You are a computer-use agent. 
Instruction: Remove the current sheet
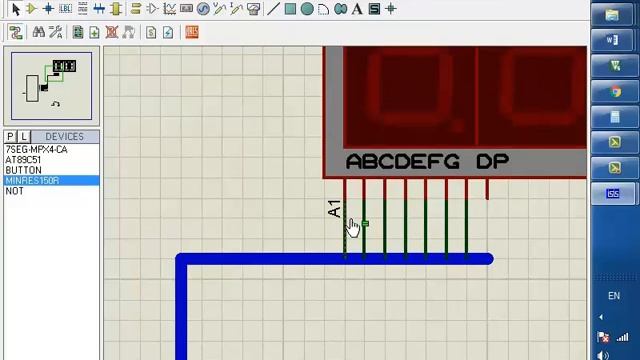click(111, 32)
